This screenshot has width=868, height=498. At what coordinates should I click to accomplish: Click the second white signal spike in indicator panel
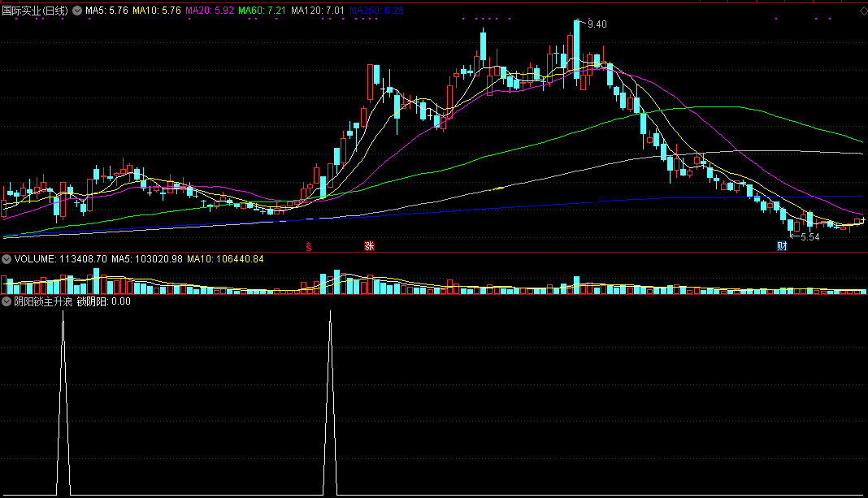click(x=331, y=403)
